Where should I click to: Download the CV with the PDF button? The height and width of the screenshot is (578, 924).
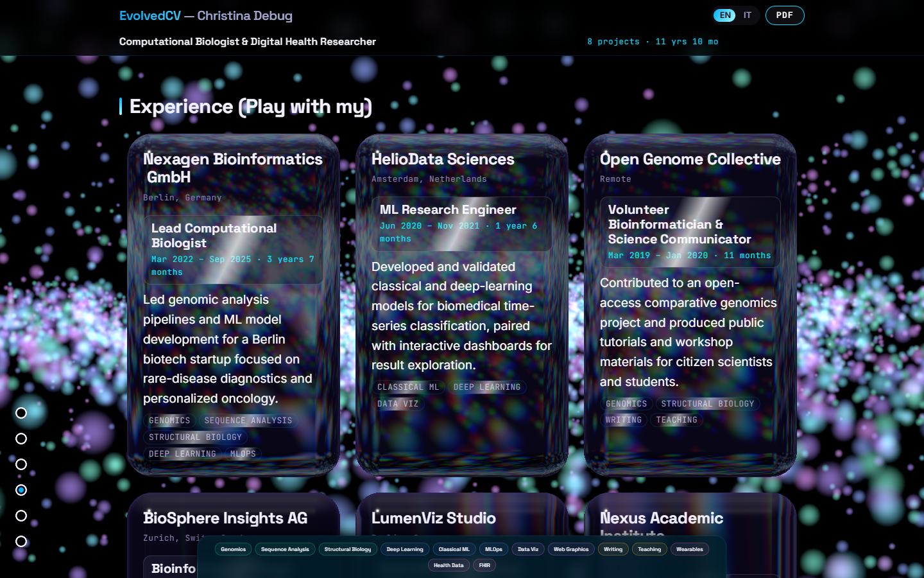coord(785,15)
